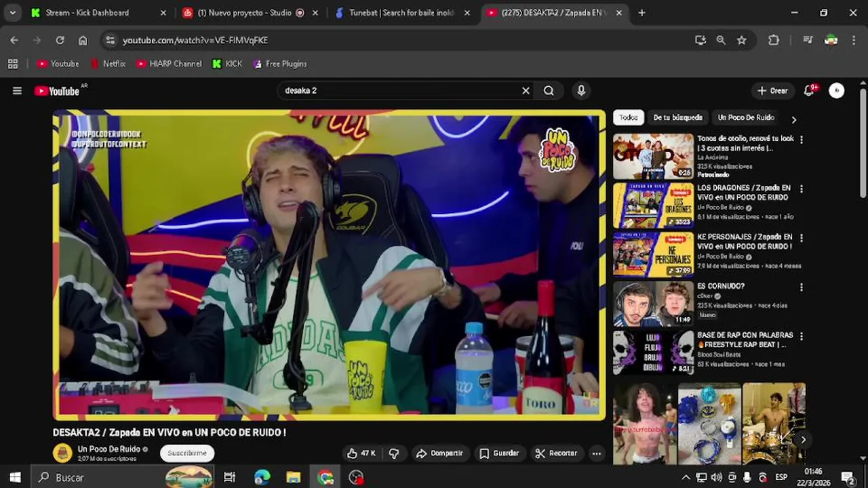Clear the 'desaka 2' search text
The image size is (868, 488).
526,91
